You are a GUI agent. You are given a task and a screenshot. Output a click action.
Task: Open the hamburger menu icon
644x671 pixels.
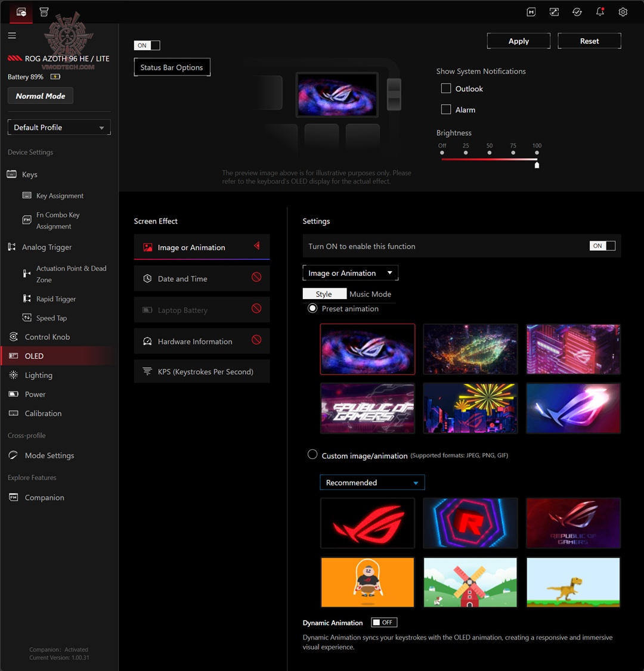click(x=12, y=36)
